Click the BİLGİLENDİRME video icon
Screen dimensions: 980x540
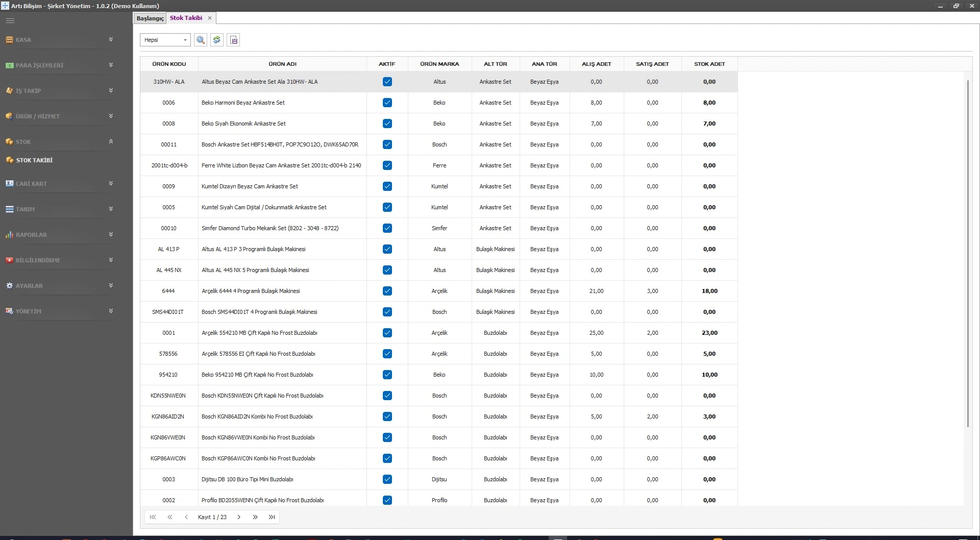click(x=9, y=260)
